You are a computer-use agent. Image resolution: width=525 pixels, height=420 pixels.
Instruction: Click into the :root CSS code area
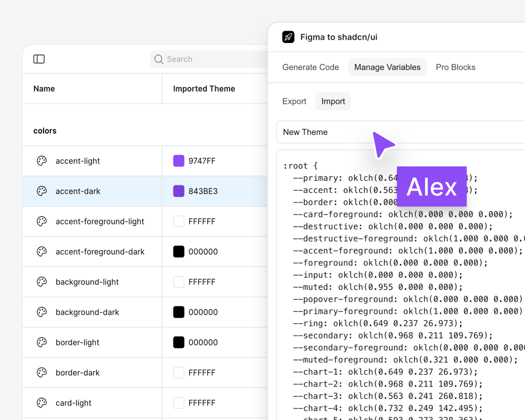coord(401,285)
